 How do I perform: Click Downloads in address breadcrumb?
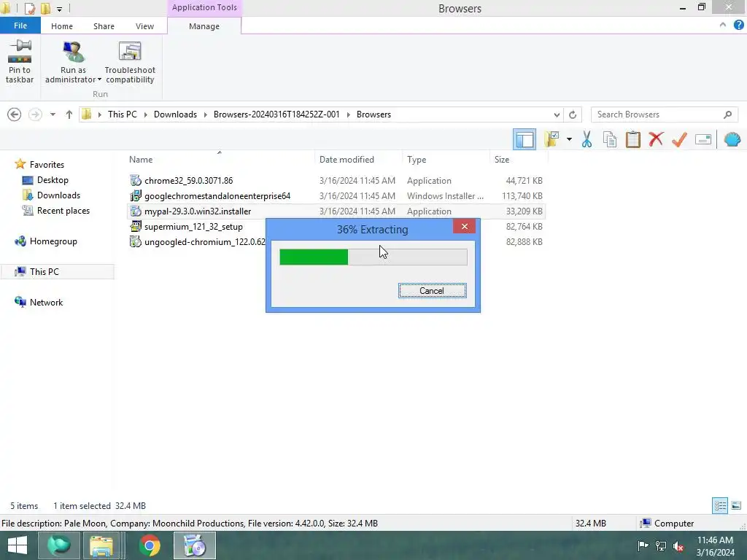pos(175,114)
